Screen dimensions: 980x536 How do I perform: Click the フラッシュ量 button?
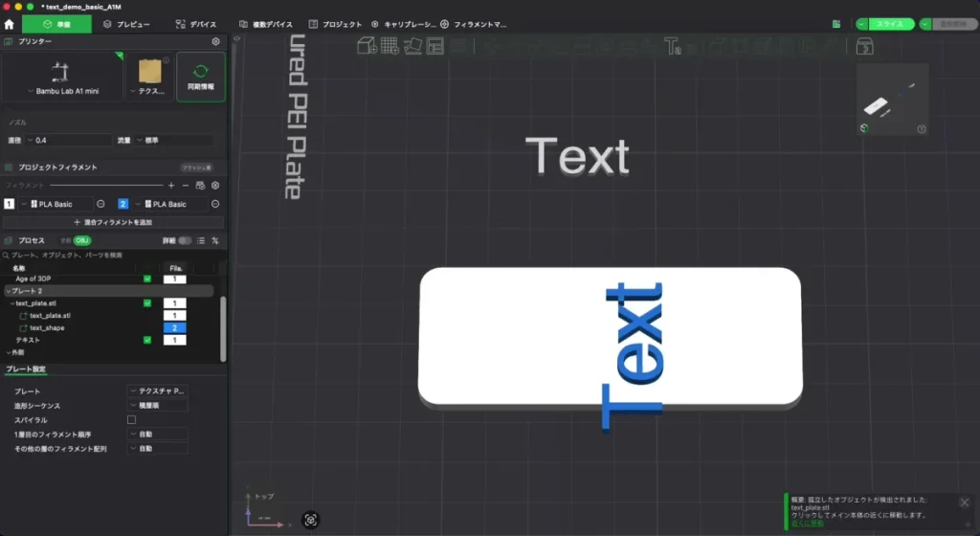197,167
